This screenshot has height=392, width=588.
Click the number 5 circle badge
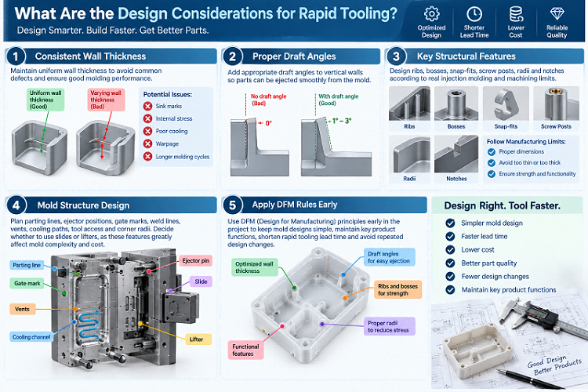click(x=233, y=205)
